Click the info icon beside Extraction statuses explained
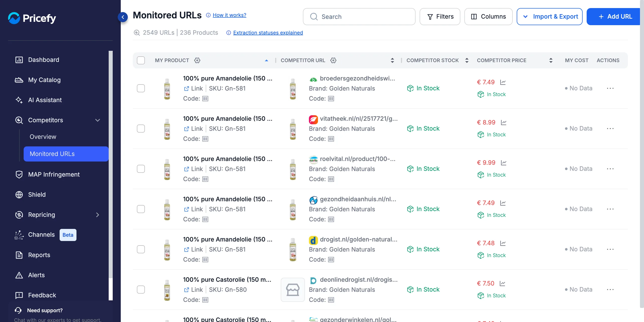This screenshot has width=644, height=322. [229, 33]
